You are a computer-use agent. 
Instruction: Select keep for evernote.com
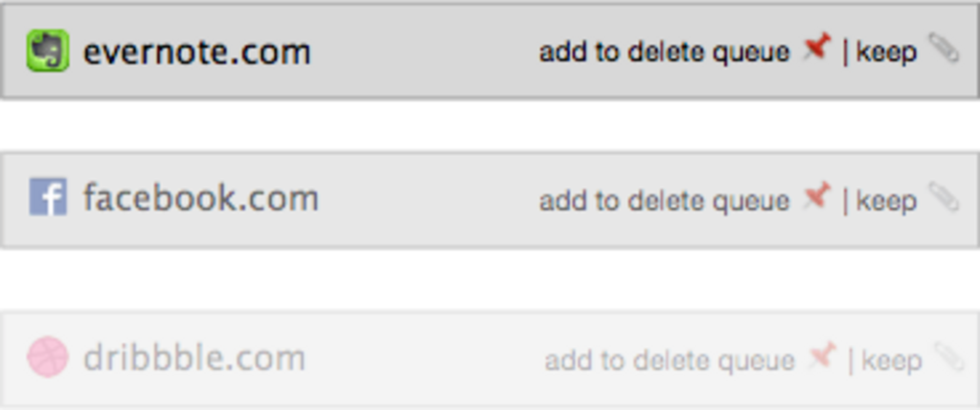886,52
